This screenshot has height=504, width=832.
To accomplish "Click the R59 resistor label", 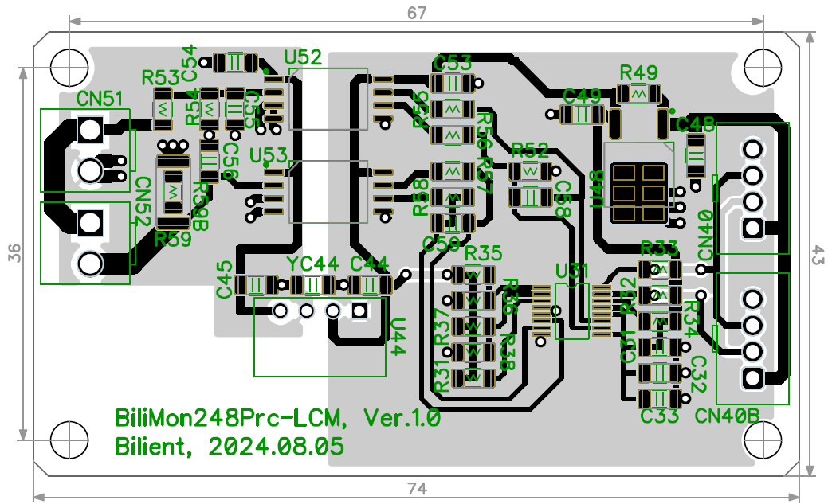I will (172, 239).
